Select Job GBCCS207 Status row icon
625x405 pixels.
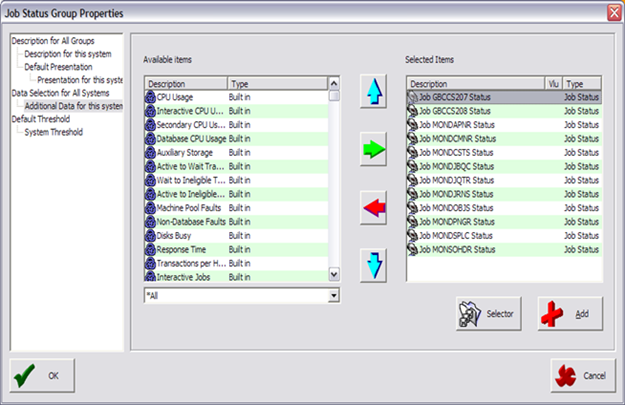click(412, 98)
